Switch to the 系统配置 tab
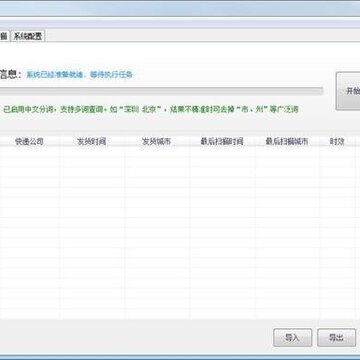This screenshot has width=360, height=360. point(28,36)
